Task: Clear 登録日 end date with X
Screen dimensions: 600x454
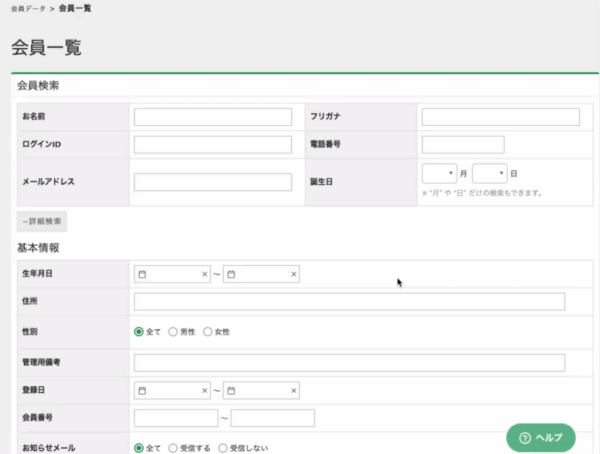Action: 294,390
